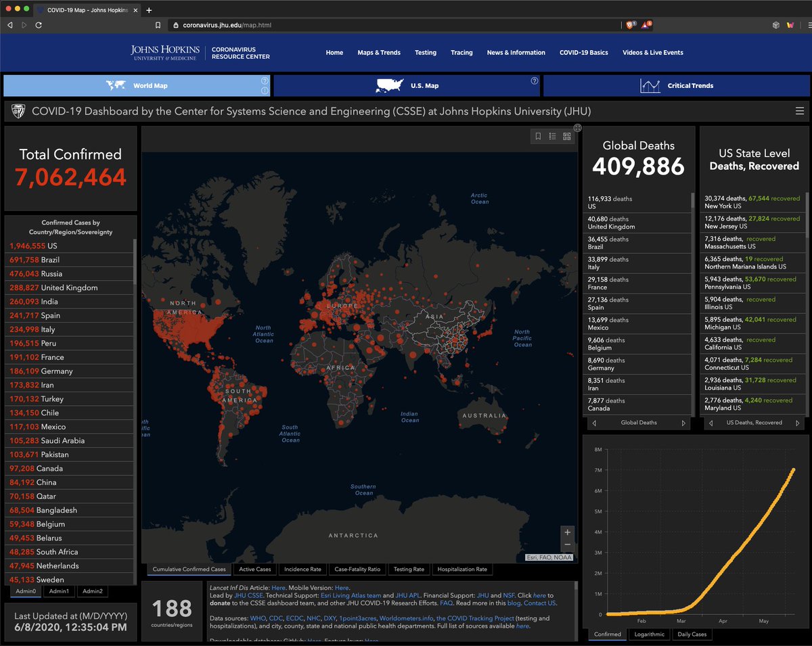Image resolution: width=812 pixels, height=646 pixels.
Task: Open the Maps & Trends menu
Action: pyautogui.click(x=379, y=53)
